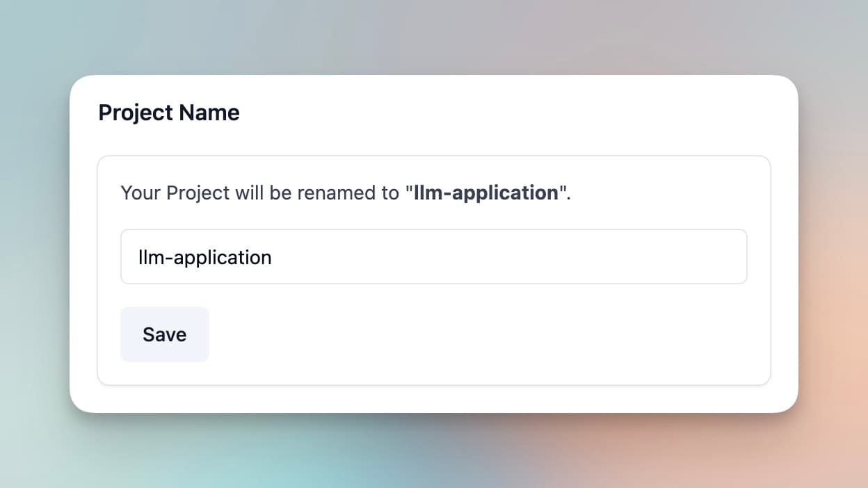This screenshot has width=868, height=488.
Task: Click the end of the input field text
Action: coord(275,257)
